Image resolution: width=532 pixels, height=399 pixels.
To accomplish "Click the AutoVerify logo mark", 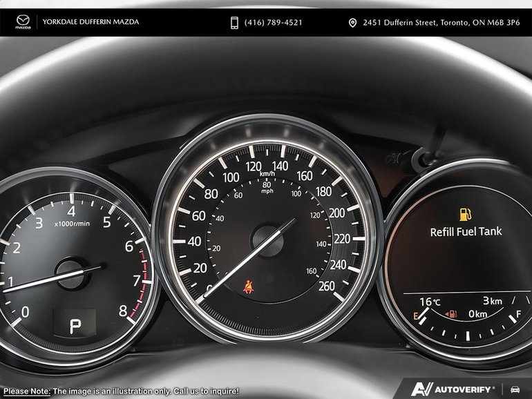I will pyautogui.click(x=420, y=389).
